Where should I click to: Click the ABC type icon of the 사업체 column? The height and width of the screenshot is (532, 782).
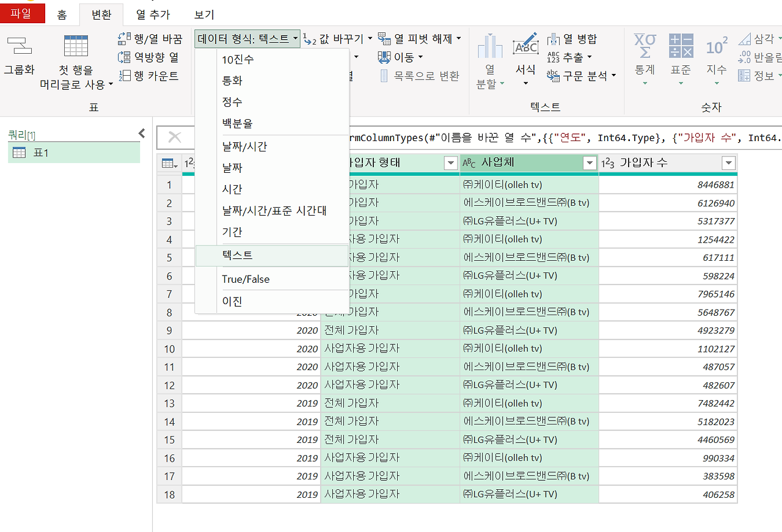pyautogui.click(x=469, y=163)
